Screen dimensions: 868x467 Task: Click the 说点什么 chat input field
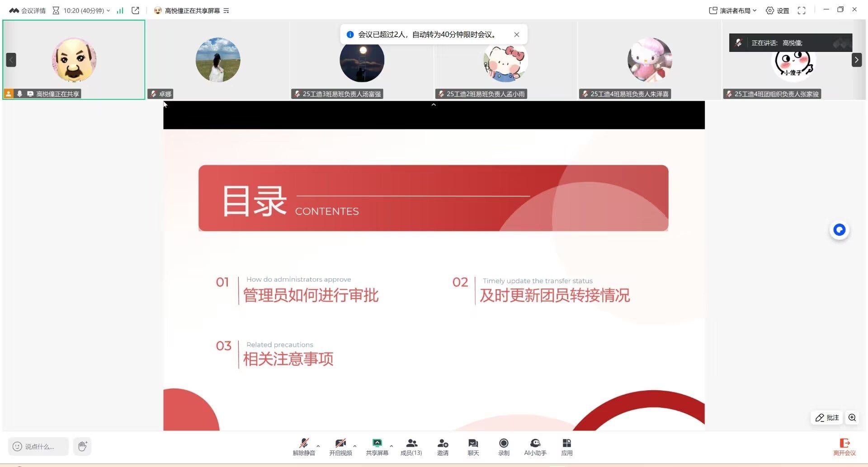click(38, 446)
